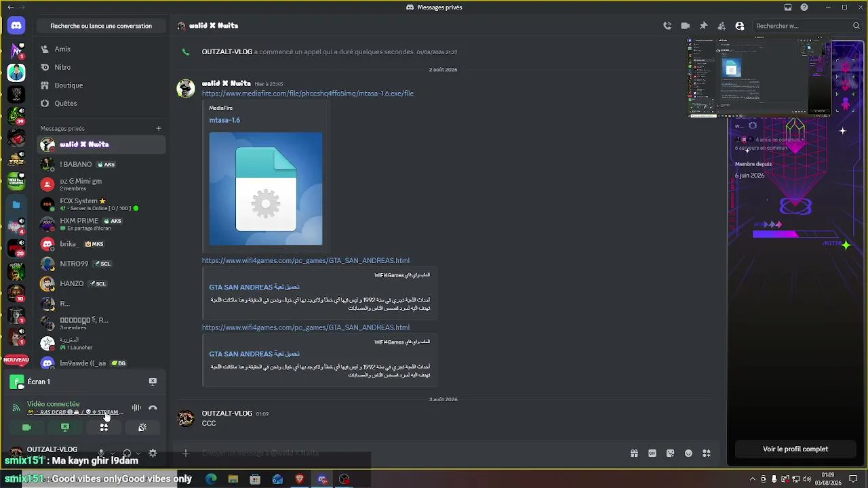This screenshot has height=488, width=868.
Task: Open activities launcher in voice panel
Action: point(104,428)
